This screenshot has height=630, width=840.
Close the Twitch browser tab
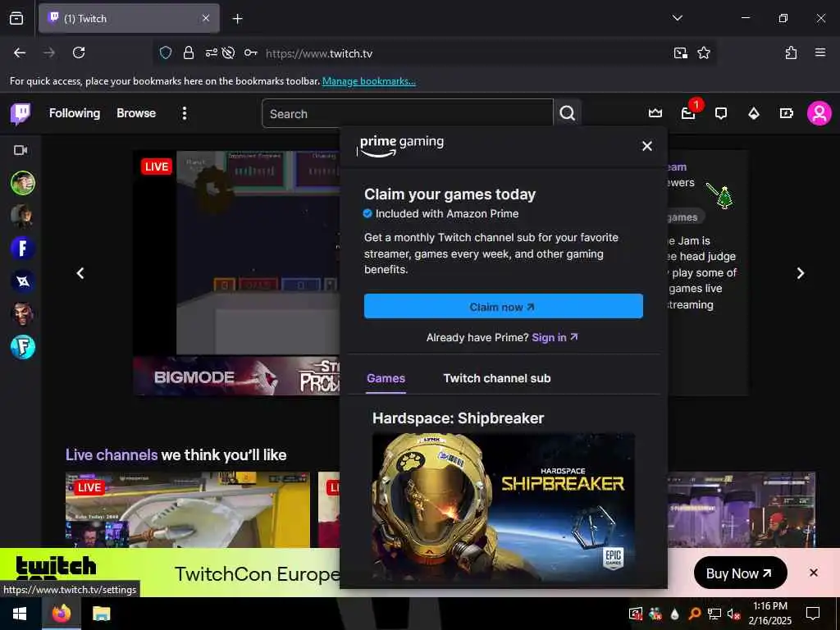[206, 18]
